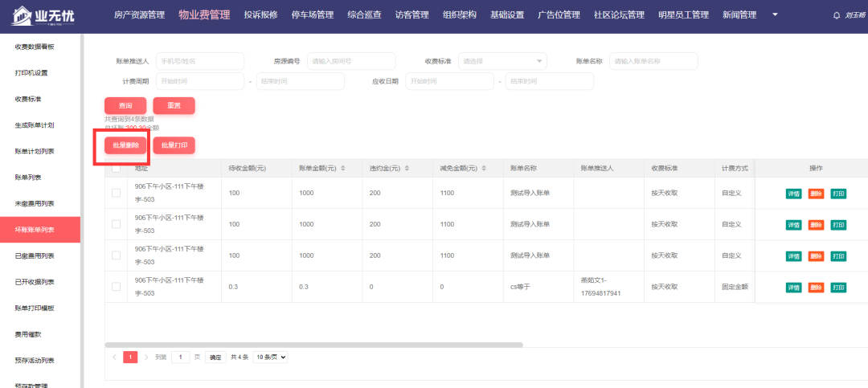Screen dimensions: 868x388
Task: Open 综合巡查 menu
Action: coord(364,15)
